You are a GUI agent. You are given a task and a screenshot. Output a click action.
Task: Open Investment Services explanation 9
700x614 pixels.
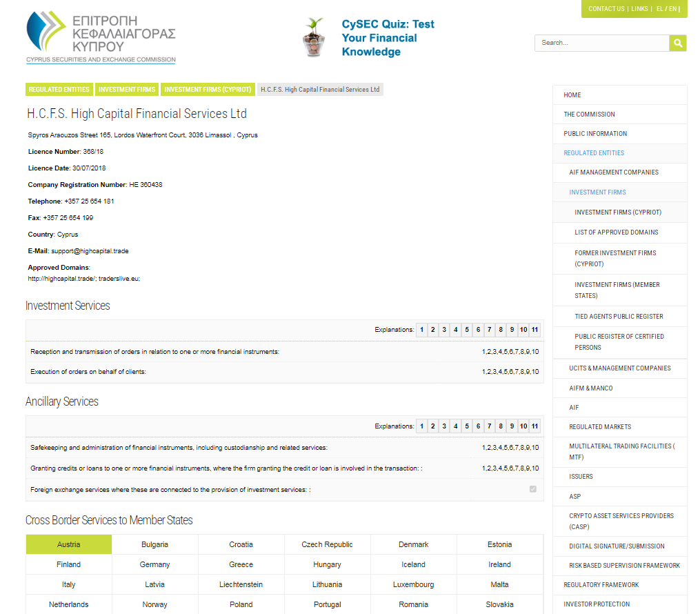coord(512,330)
